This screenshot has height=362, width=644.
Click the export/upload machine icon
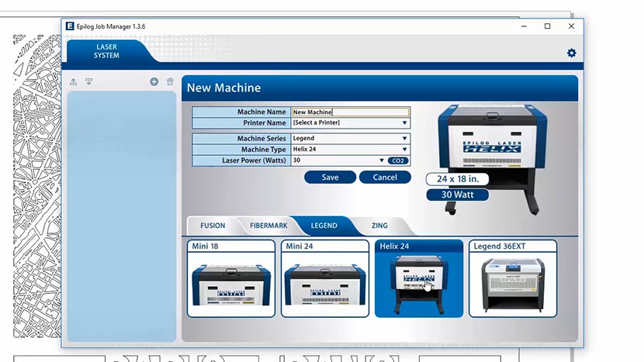[74, 81]
